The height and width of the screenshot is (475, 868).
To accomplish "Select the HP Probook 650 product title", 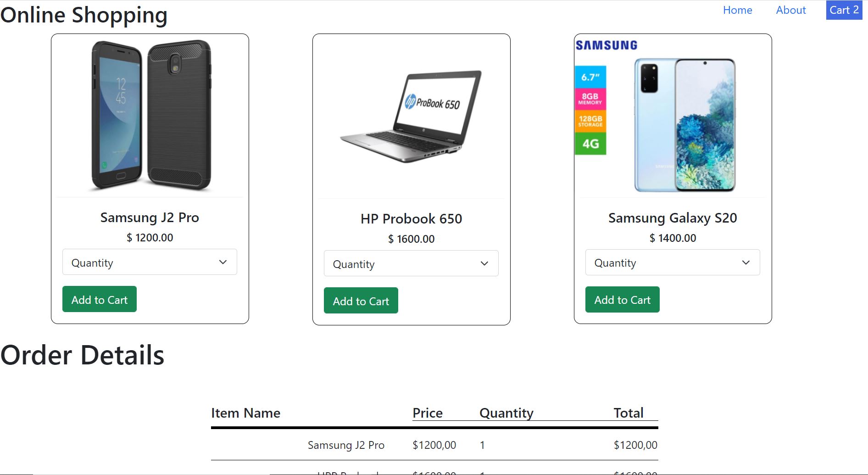I will (x=411, y=218).
